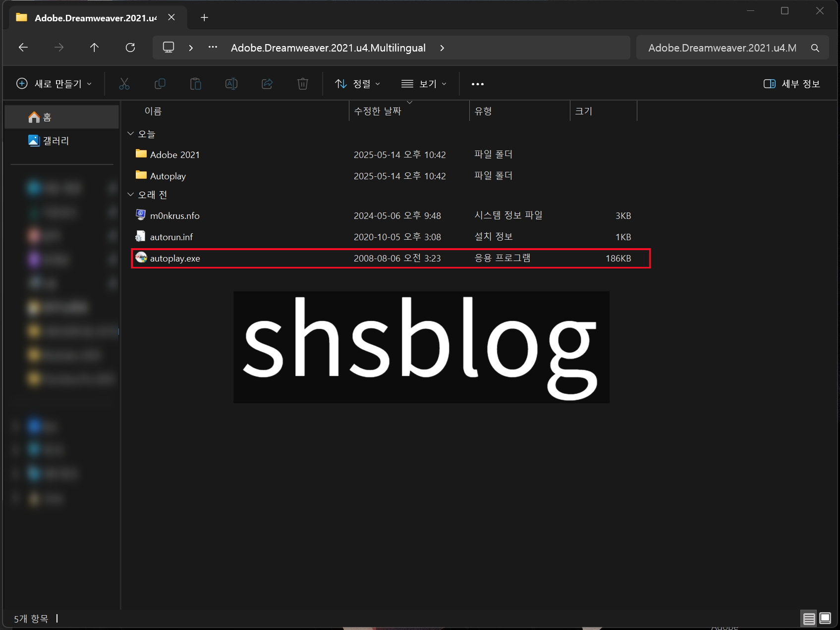Switch to the large icons view in status bar
Viewport: 840px width, 630px height.
tap(825, 618)
